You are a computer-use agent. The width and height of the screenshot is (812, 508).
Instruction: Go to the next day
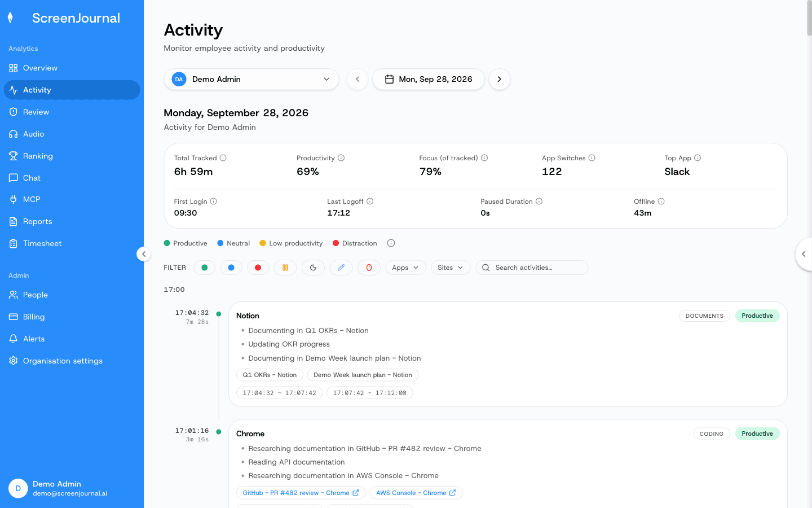click(x=500, y=79)
